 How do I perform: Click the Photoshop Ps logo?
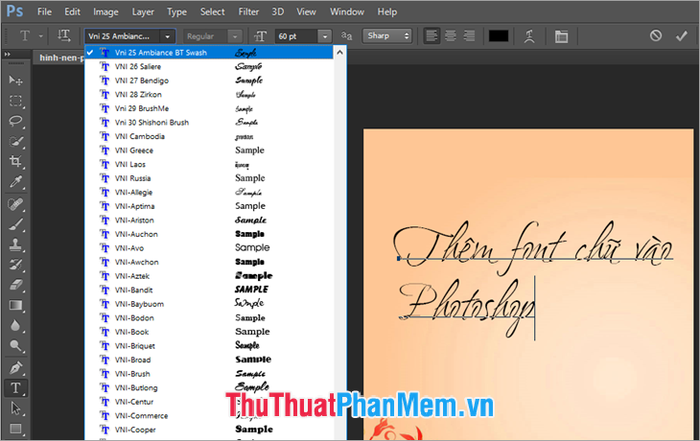point(14,11)
